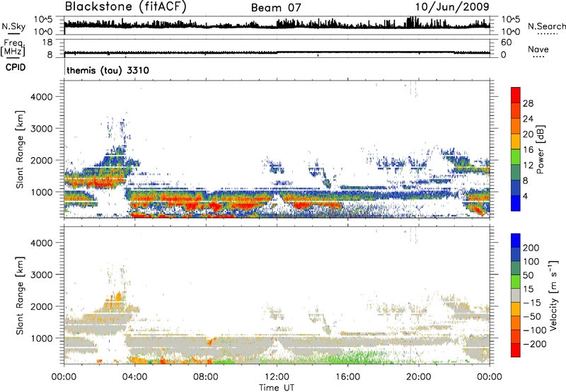566x392 pixels.
Task: Click the '60' Nave axis value
Action: pos(506,42)
